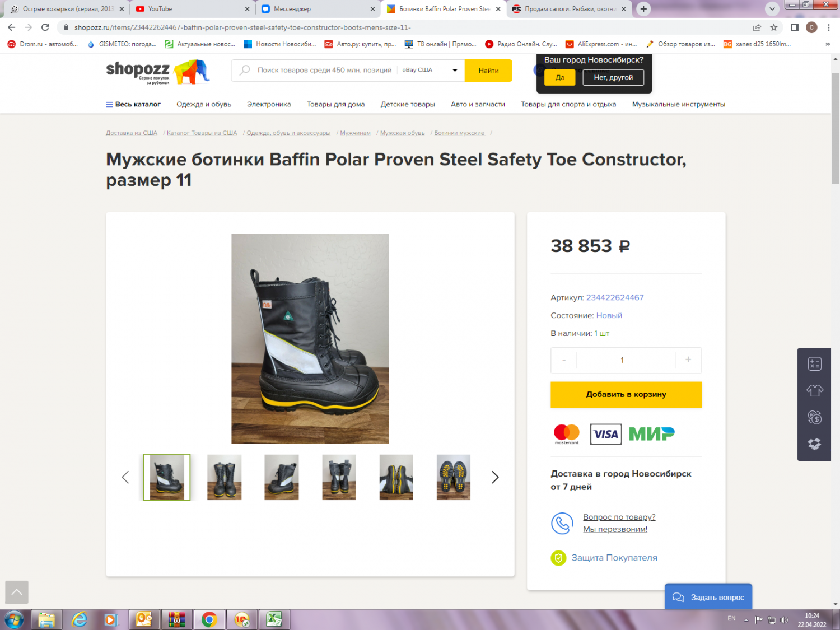Select the boot soles thumbnail image

click(x=454, y=477)
